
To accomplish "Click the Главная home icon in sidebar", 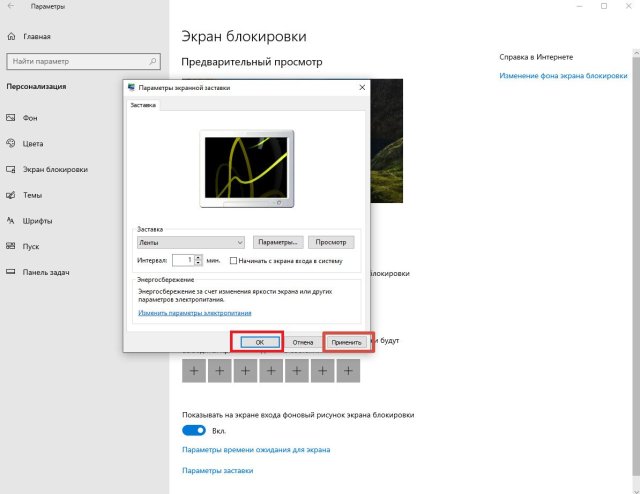I will pyautogui.click(x=11, y=39).
